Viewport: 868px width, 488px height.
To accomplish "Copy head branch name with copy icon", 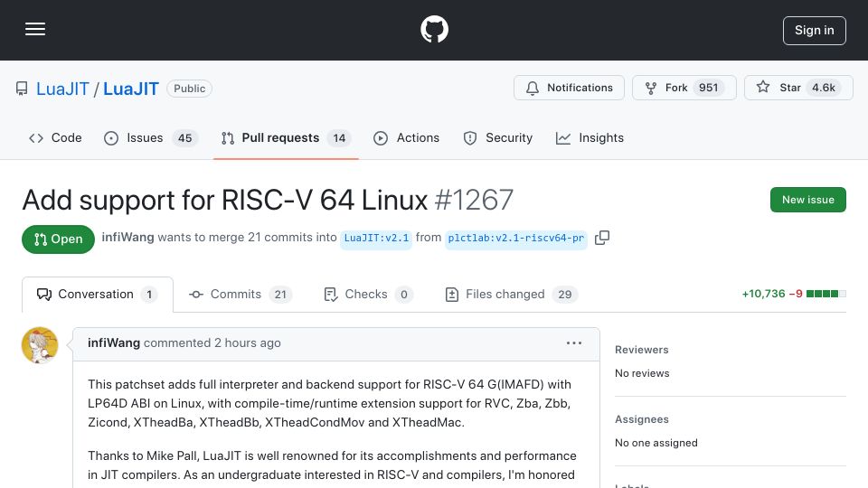I will tap(602, 238).
